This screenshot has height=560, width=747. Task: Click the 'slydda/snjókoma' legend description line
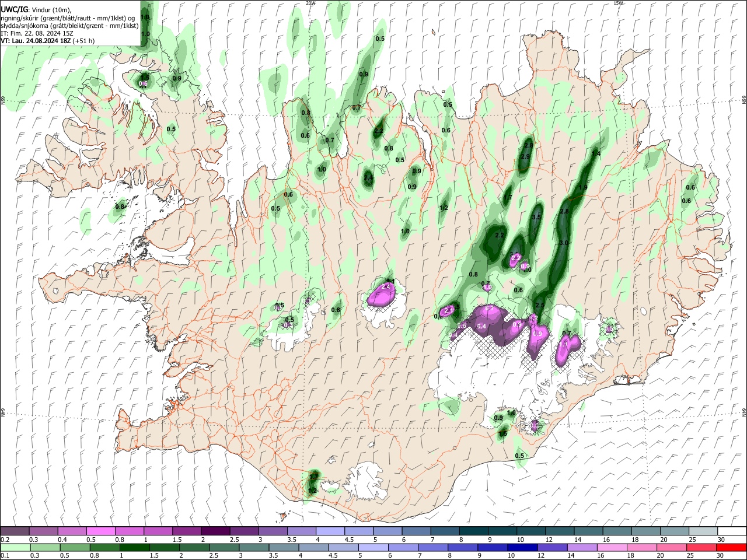(x=69, y=26)
